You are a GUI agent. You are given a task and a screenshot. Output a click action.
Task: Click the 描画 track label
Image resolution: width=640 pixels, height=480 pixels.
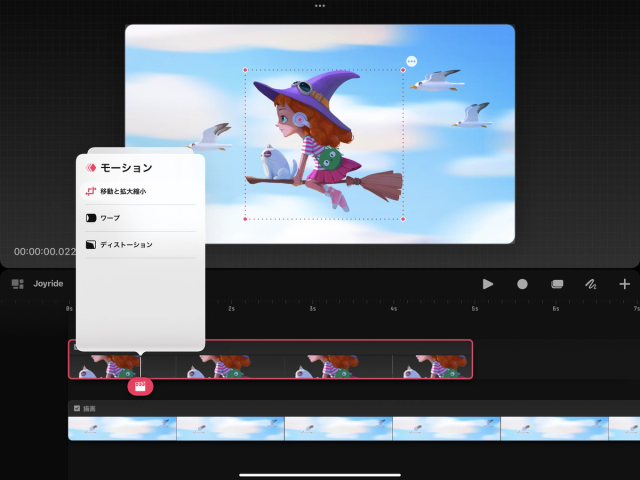click(x=89, y=409)
